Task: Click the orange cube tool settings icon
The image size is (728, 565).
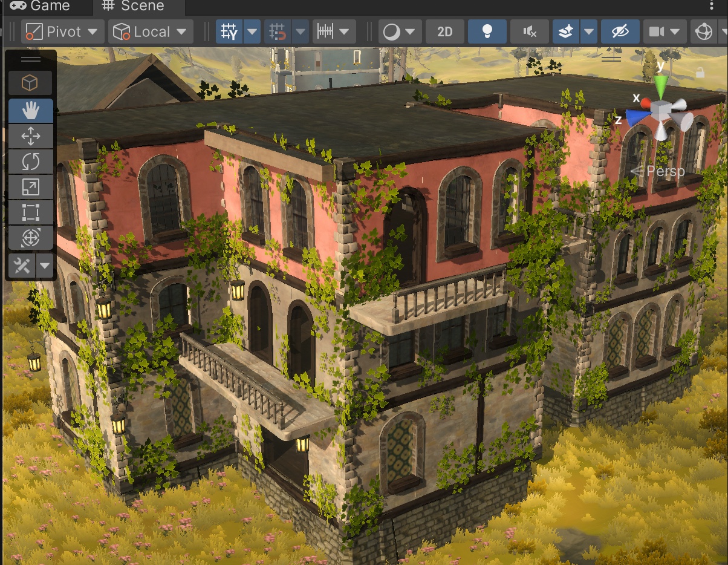Action: point(30,83)
